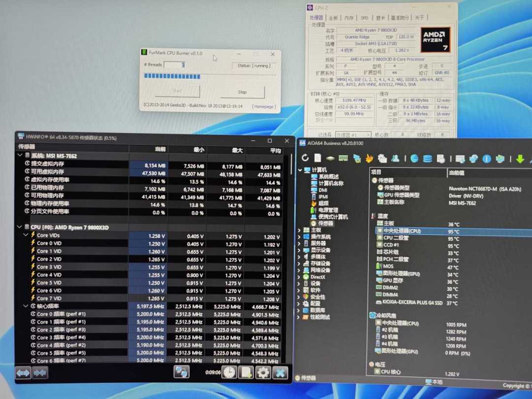Click the AIDA64 '64' title bar icon
The image size is (532, 399).
click(x=301, y=143)
